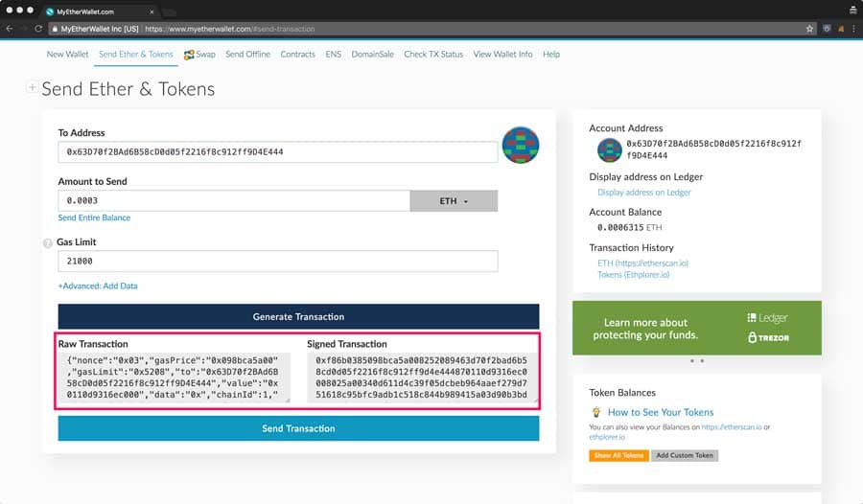This screenshot has height=504, width=863.
Task: Click Display address on Ledger link
Action: [644, 193]
